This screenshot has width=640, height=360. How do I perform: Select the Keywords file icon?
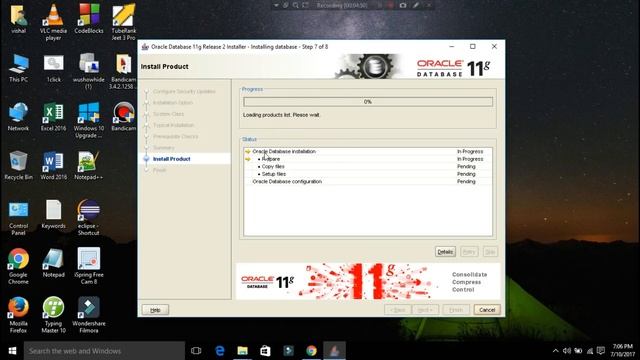(53, 214)
